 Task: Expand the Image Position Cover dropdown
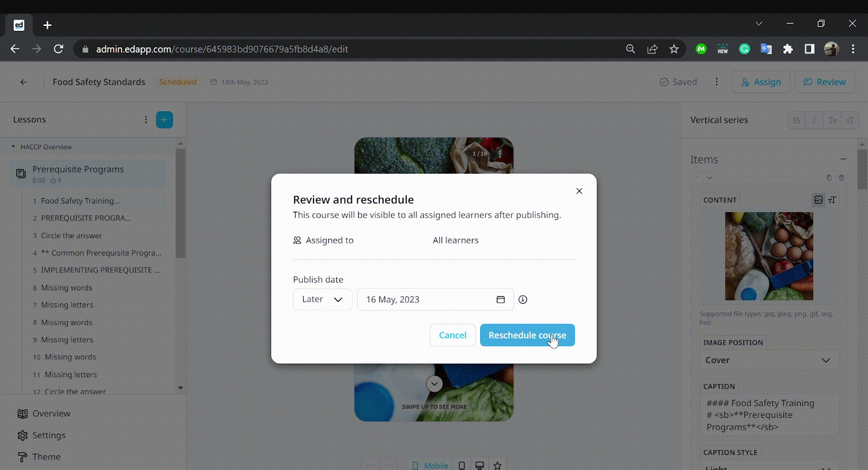(x=768, y=360)
